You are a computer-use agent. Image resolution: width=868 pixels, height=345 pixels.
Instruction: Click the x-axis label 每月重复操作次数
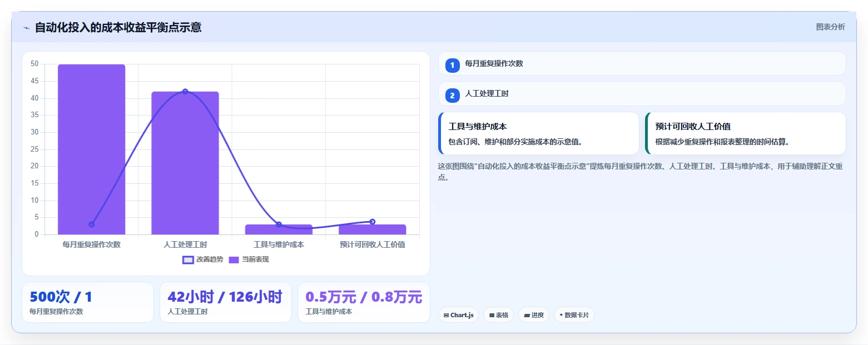pyautogui.click(x=92, y=244)
